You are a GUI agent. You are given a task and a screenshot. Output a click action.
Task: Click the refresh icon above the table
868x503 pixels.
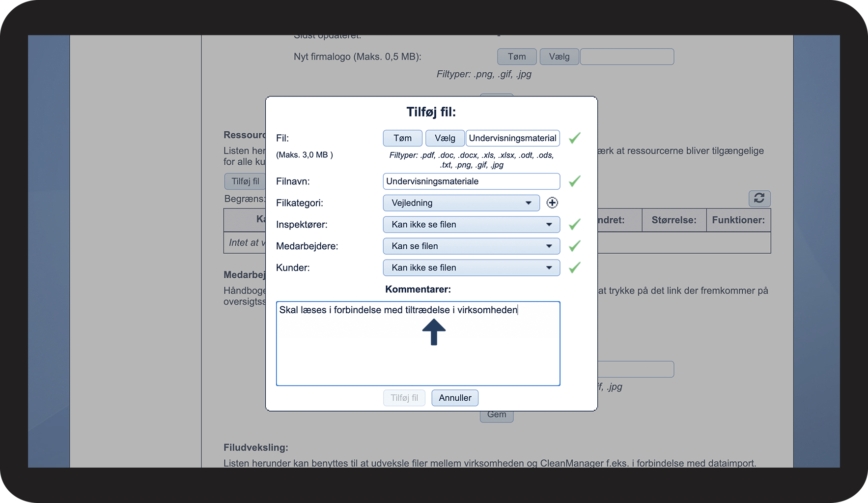[x=759, y=198]
